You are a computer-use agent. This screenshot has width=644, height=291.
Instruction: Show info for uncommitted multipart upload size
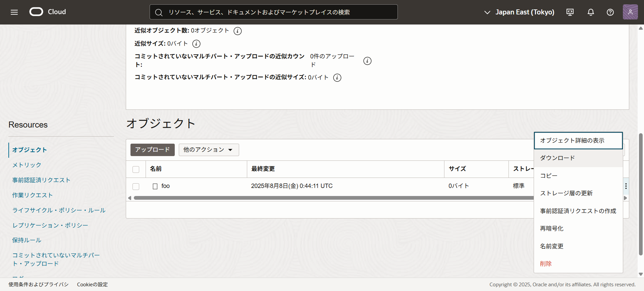pos(337,78)
